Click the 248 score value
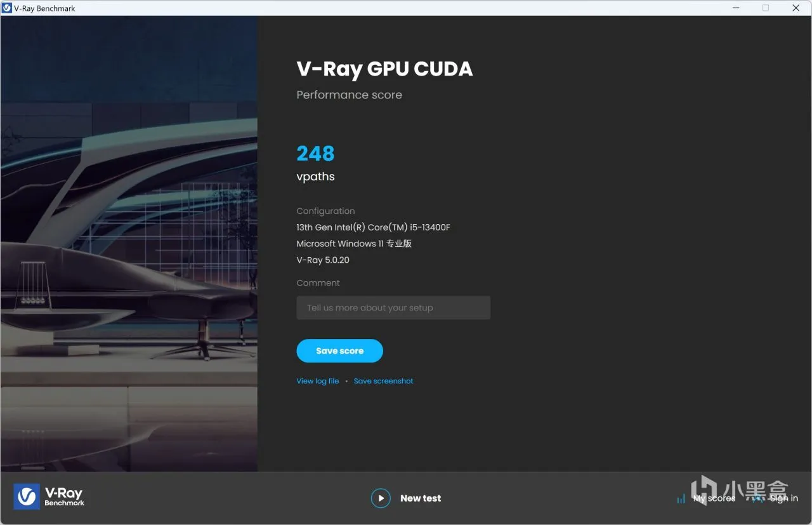812x525 pixels. pos(315,153)
